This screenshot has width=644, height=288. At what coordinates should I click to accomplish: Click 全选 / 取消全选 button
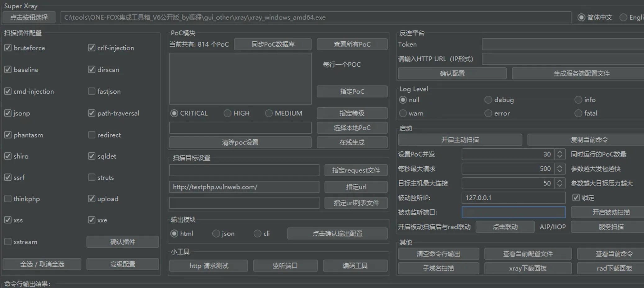click(x=42, y=264)
